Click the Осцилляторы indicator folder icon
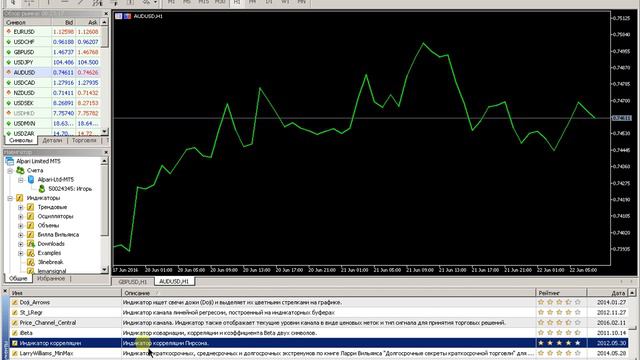The height and width of the screenshot is (360, 640). 31,216
